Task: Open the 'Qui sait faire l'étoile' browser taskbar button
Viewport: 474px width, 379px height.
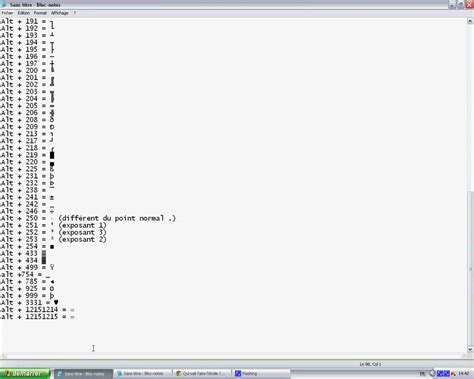Action: (x=203, y=374)
